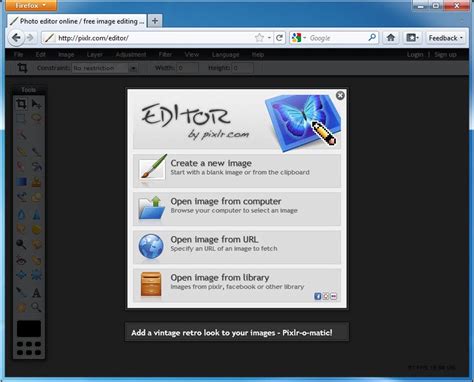Select the Move tool arrow

(36, 104)
